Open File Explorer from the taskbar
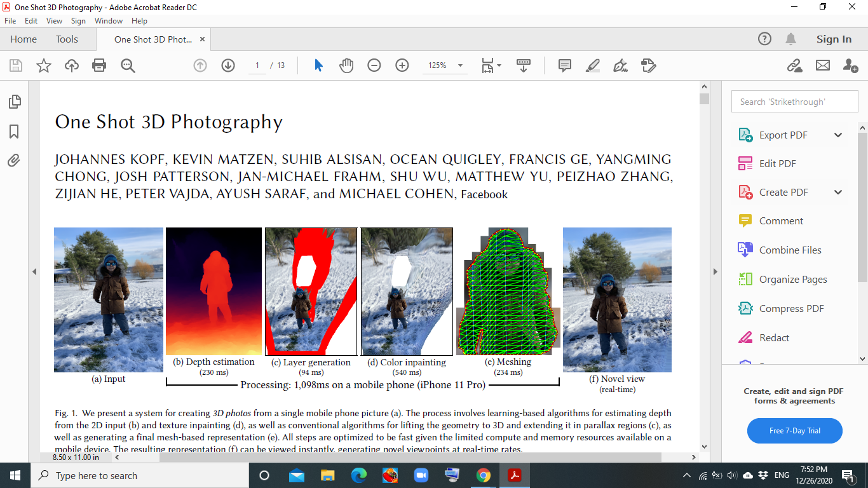The width and height of the screenshot is (868, 488). 328,475
